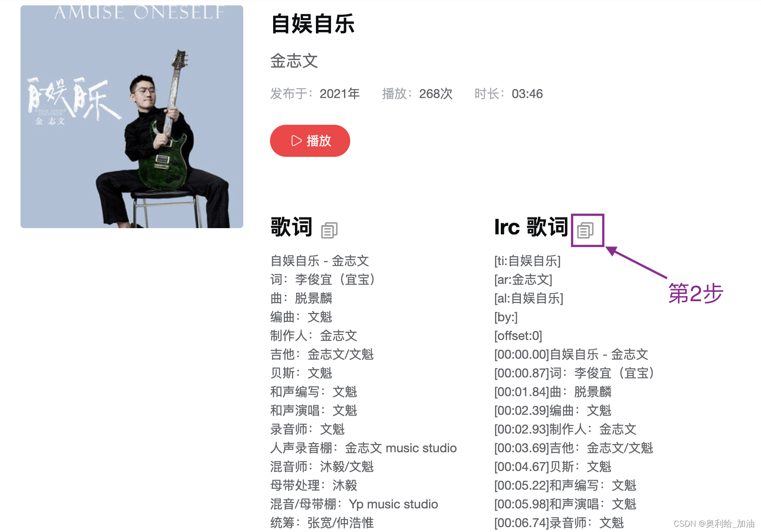
Task: Select the song title 自娱自乐
Action: click(313, 24)
